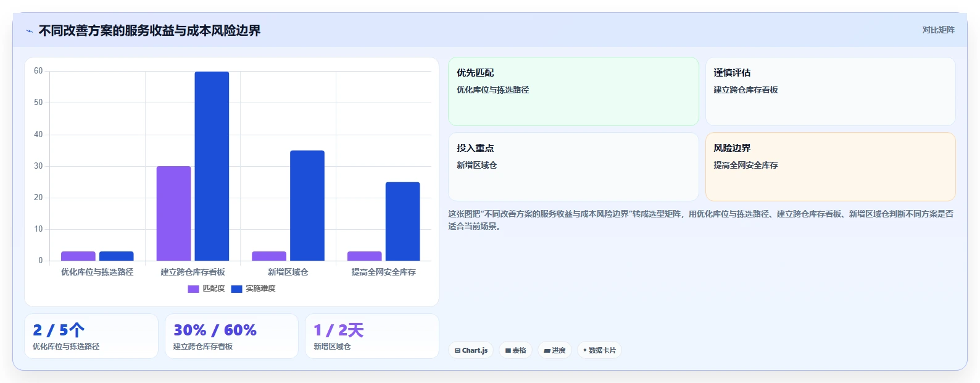This screenshot has width=980, height=383.
Task: Click x-axis label 建立跨仓库存看板
Action: 193,272
